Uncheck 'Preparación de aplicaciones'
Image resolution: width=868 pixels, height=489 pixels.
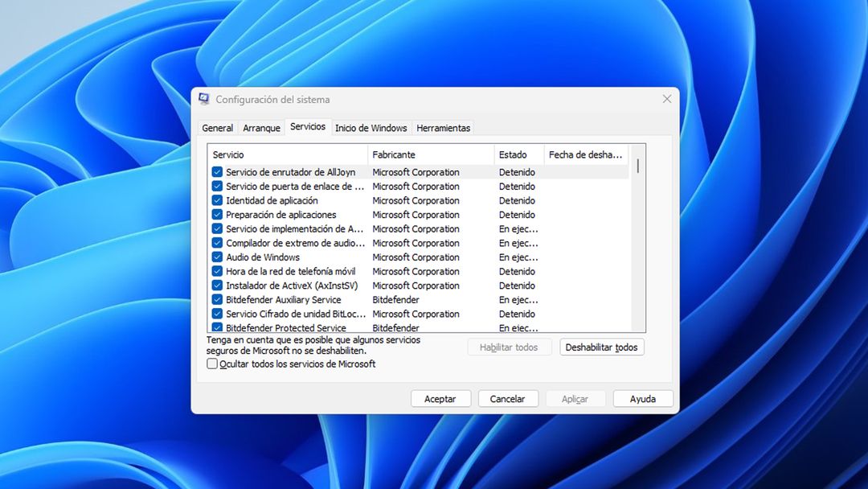(x=217, y=215)
